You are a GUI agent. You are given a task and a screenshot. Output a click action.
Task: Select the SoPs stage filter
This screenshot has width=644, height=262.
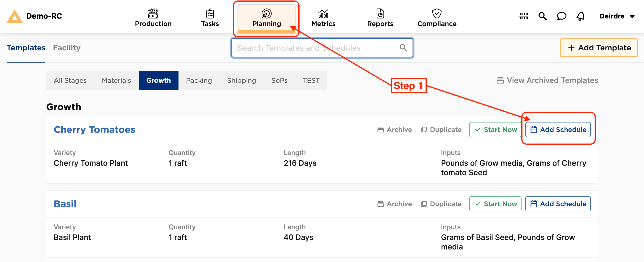point(279,80)
